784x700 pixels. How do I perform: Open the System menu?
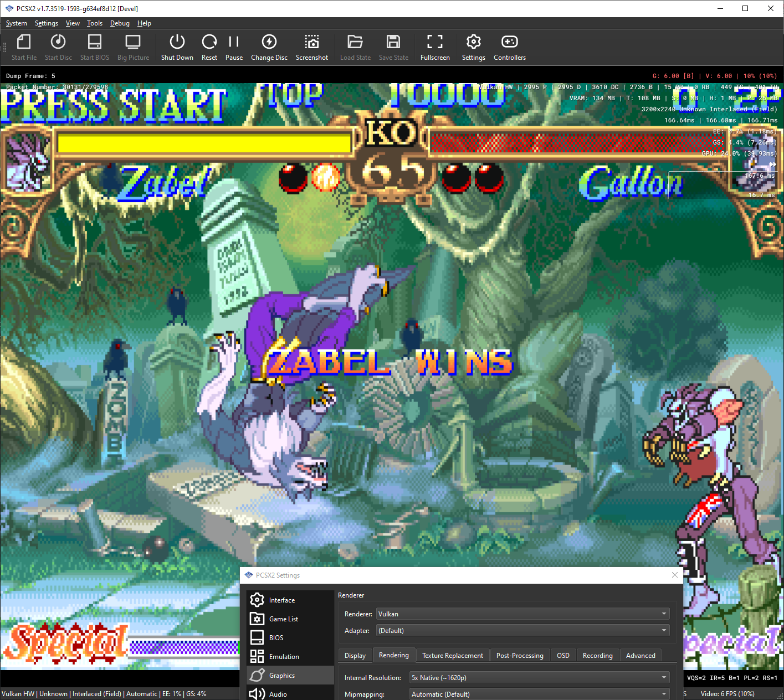(17, 23)
